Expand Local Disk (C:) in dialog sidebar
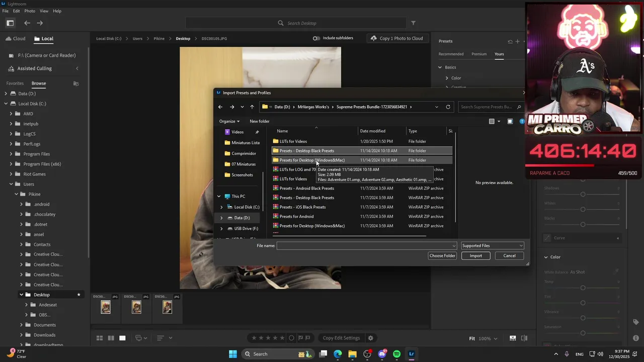644x362 pixels. click(x=221, y=207)
